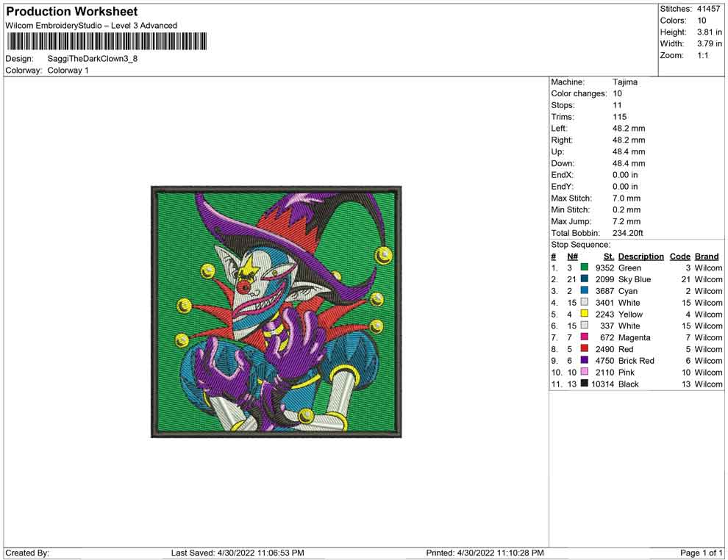Screen dimensions: 728x560
Task: Click the Sky Blue description text
Action: 635,279
